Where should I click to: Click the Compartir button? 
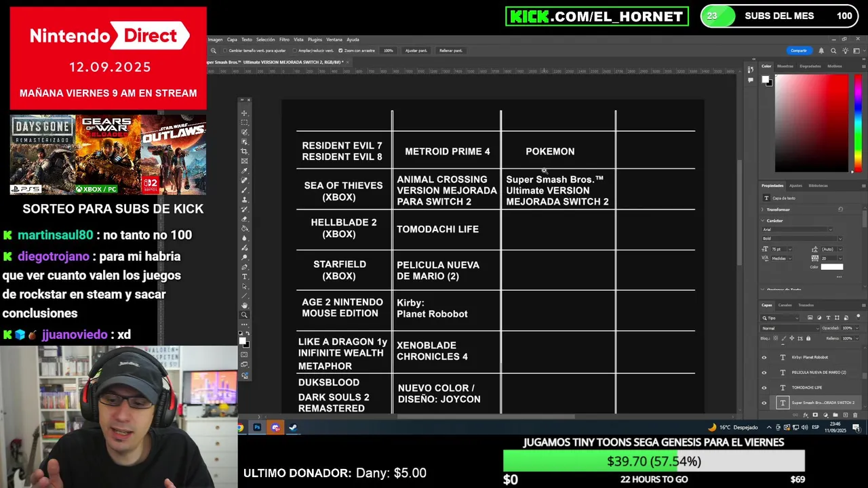click(x=800, y=51)
